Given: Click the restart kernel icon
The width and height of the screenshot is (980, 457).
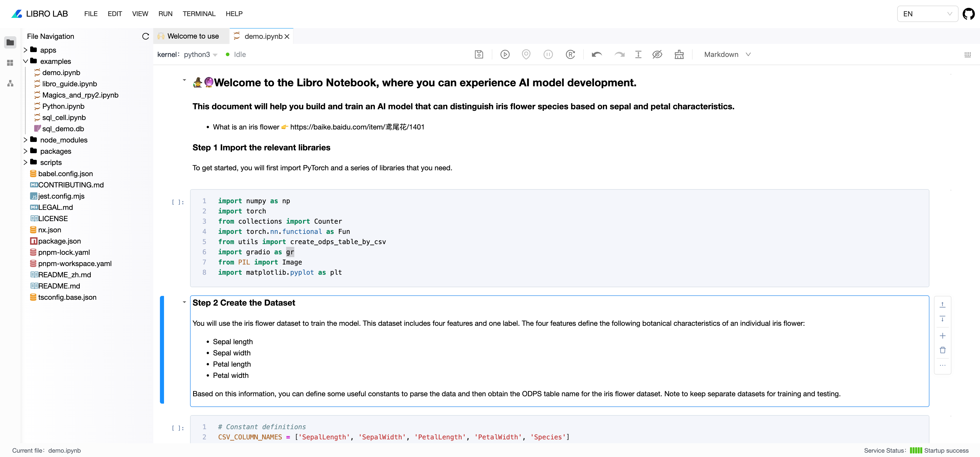Looking at the screenshot, I should [x=570, y=54].
